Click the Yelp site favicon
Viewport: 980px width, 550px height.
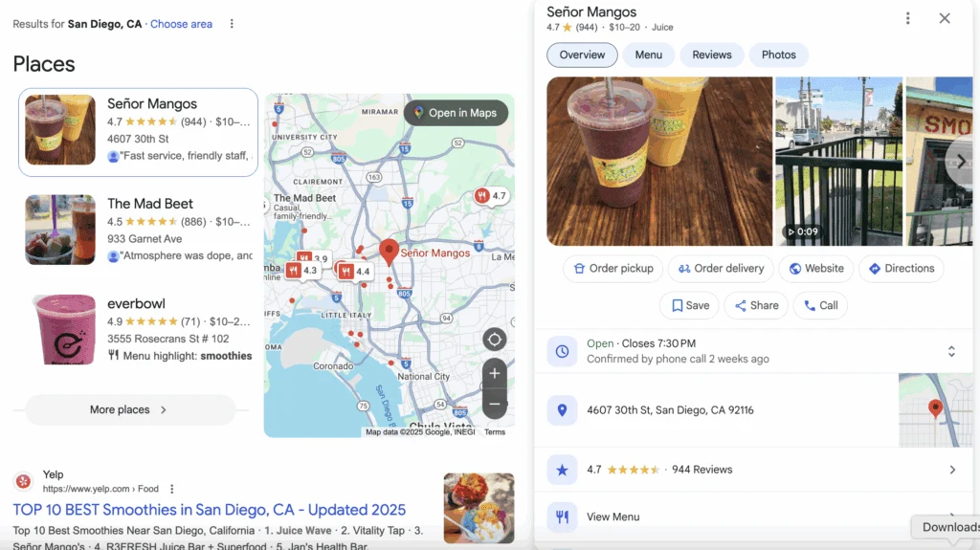pos(23,481)
